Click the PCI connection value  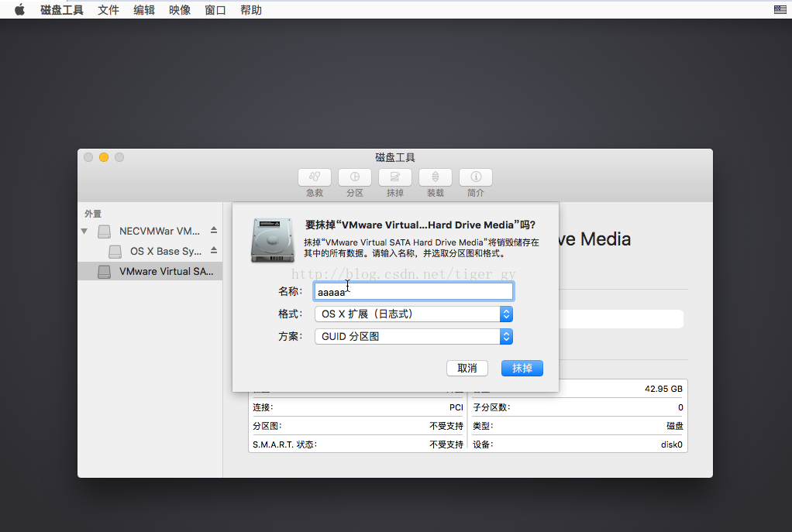click(x=456, y=407)
